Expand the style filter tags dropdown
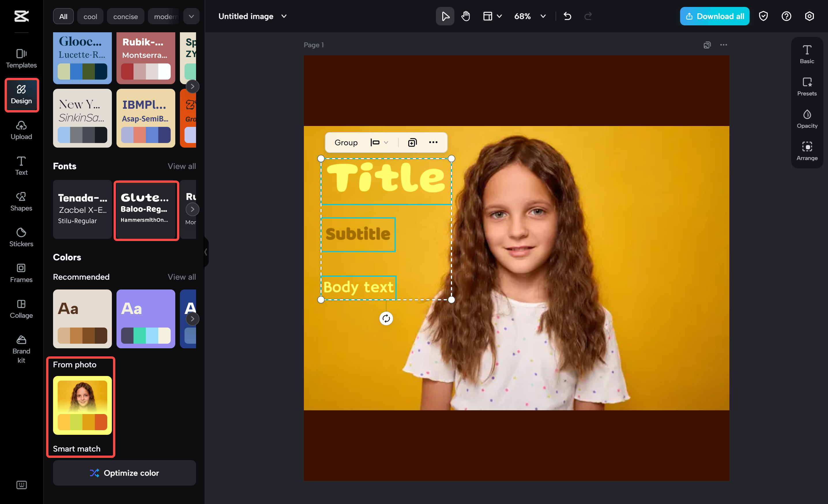This screenshot has width=828, height=504. (x=191, y=16)
